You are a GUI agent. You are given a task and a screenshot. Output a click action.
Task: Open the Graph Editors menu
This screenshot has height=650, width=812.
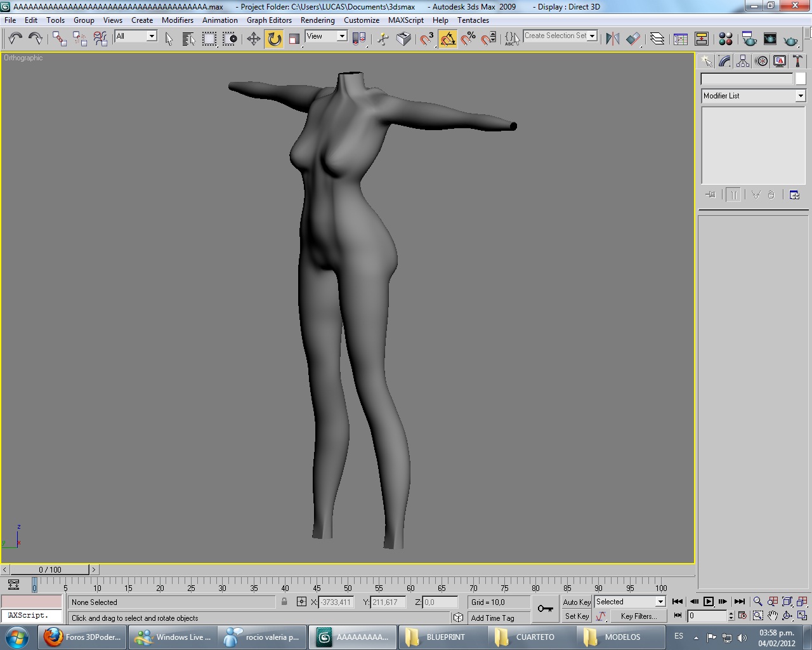[269, 20]
